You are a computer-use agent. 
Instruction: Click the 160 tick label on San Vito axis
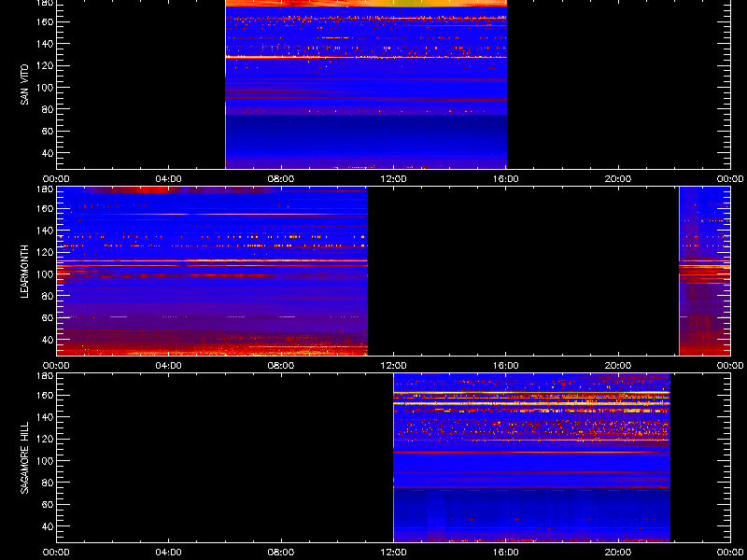click(x=46, y=21)
